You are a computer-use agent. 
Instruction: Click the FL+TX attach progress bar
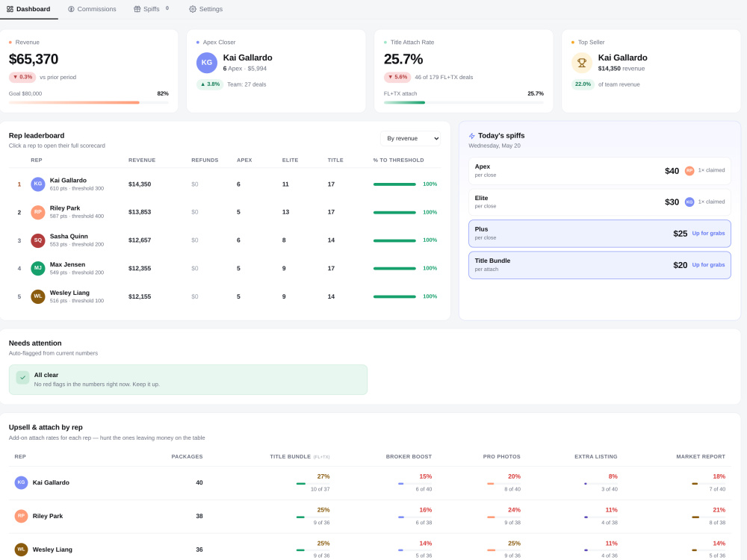coord(464,102)
